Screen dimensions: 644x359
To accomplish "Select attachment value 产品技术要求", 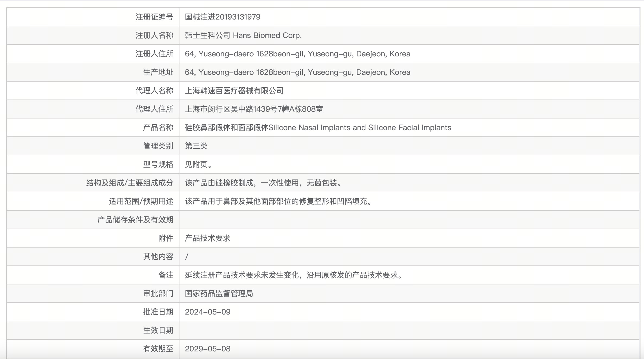I will tap(207, 238).
